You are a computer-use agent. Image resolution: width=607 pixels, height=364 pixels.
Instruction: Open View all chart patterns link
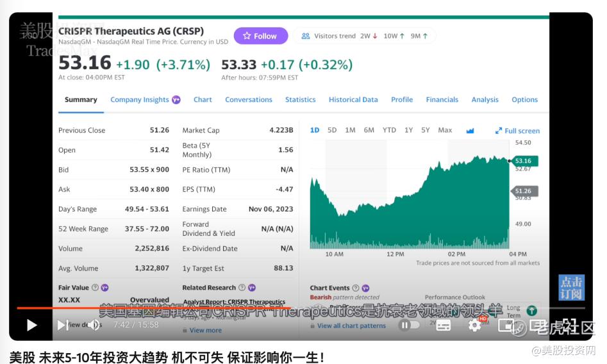pos(351,326)
